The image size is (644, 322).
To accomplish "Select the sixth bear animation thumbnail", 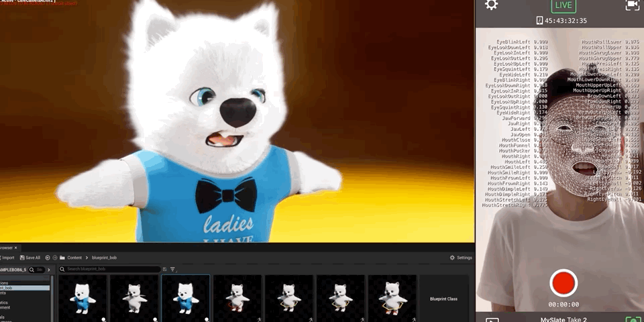I will (x=341, y=298).
